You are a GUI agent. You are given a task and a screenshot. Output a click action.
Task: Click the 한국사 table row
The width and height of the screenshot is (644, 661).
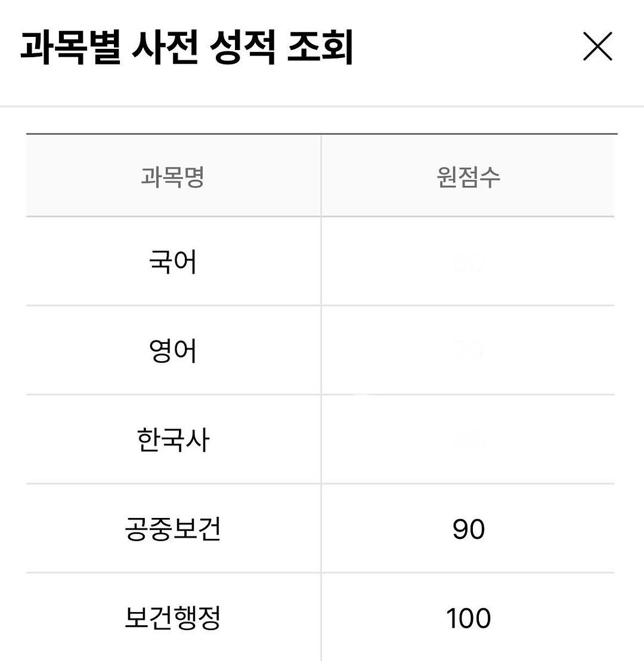click(x=322, y=437)
